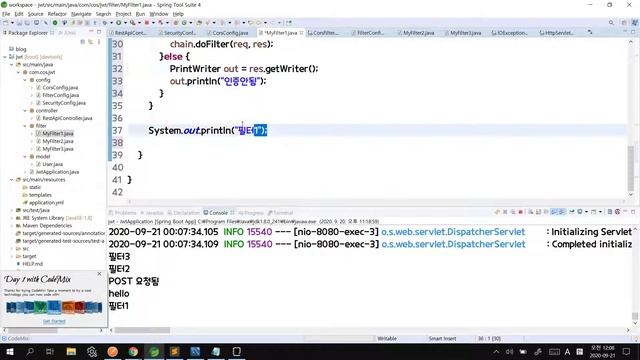The image size is (640, 360).
Task: Open the Navigate menu
Action: click(81, 14)
